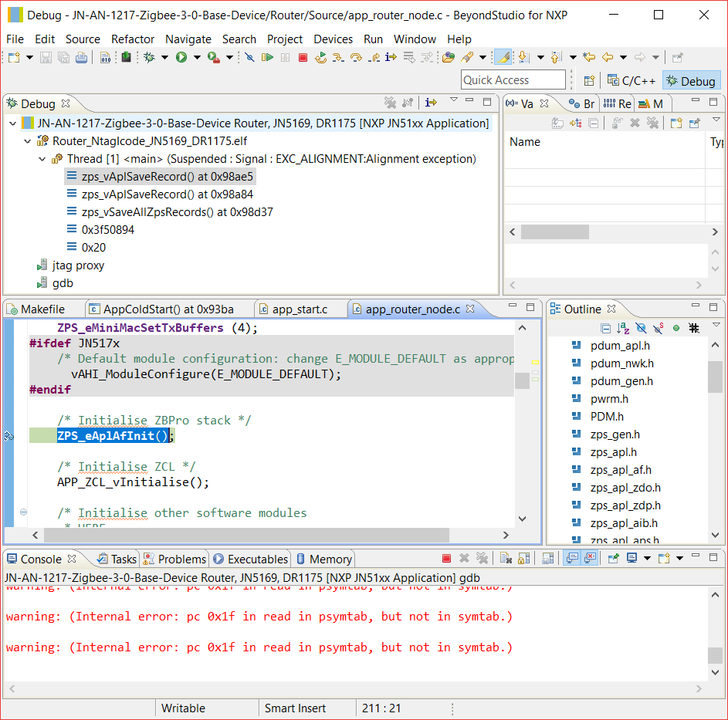Toggle Instruction Stepping in the Debug view toolbar

[431, 102]
